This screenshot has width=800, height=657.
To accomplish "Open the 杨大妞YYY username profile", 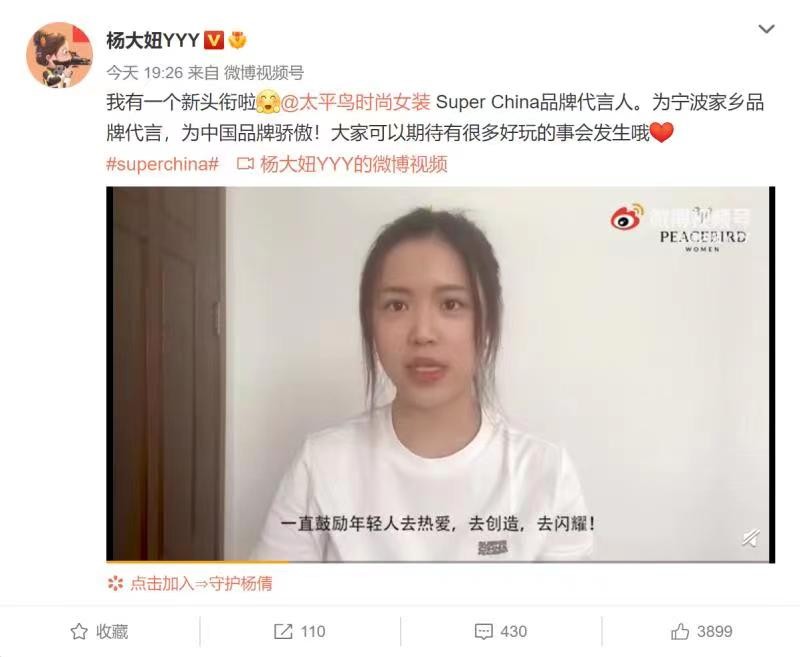I will click(153, 40).
